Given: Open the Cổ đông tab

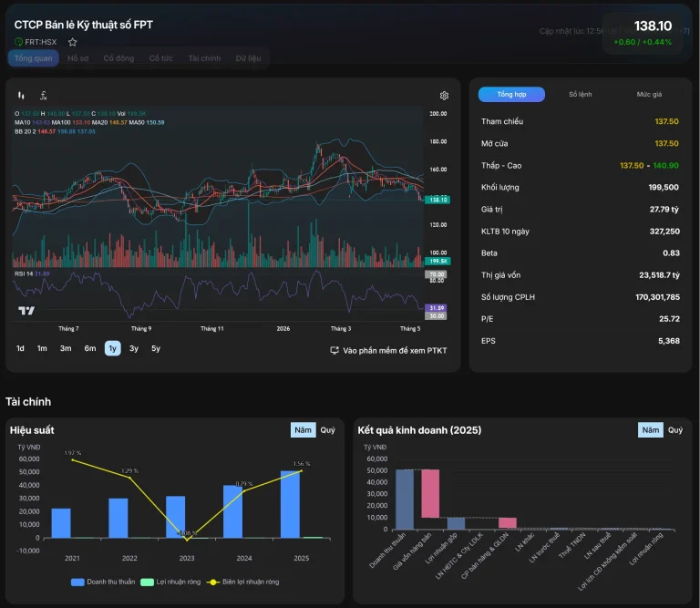Looking at the screenshot, I should pos(118,58).
